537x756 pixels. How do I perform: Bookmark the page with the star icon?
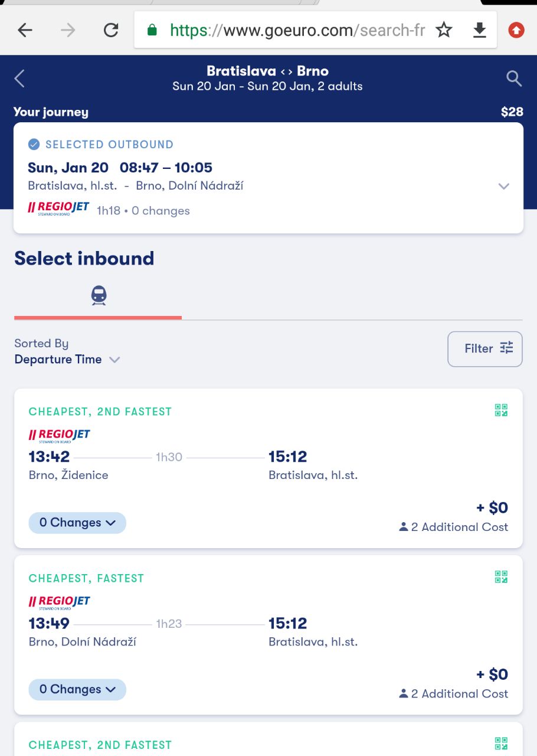(444, 30)
